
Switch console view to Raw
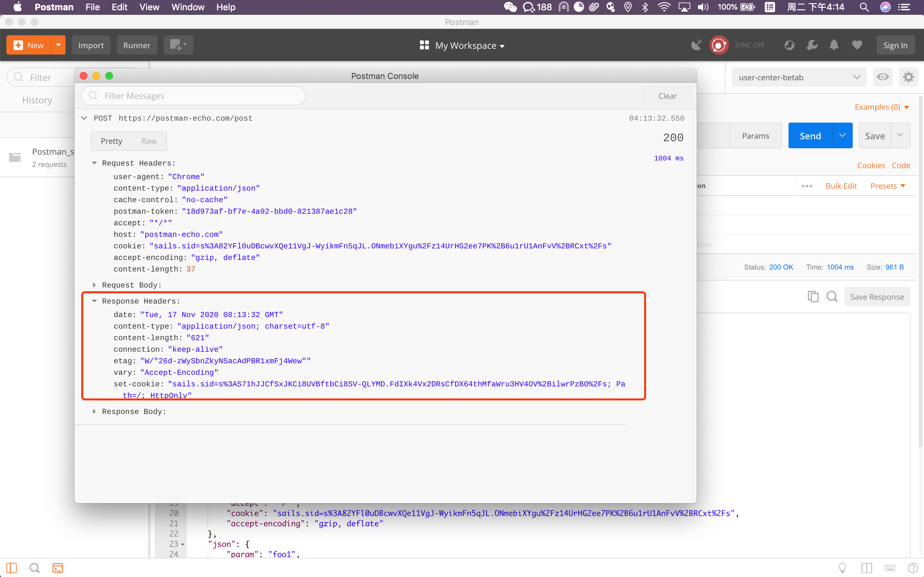click(x=149, y=141)
